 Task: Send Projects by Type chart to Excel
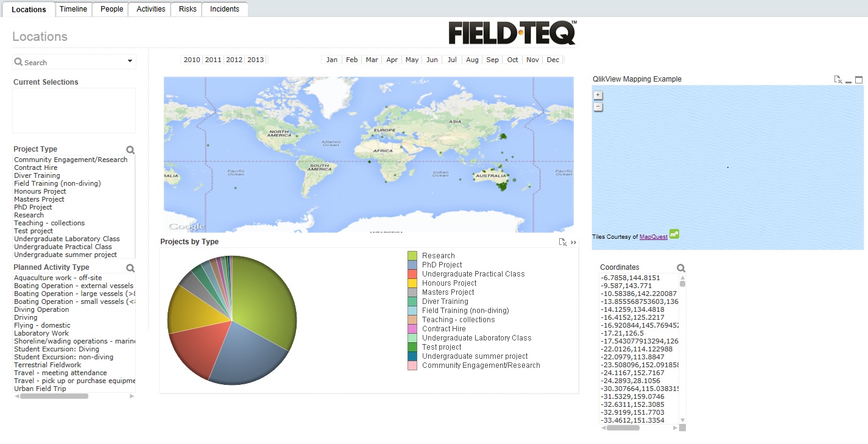563,242
